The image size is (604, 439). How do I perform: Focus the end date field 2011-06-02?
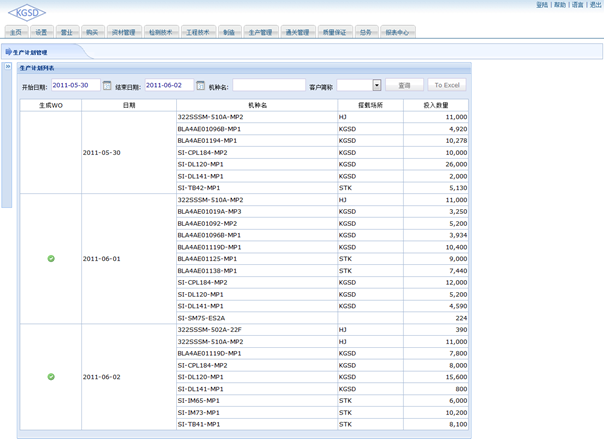click(x=169, y=85)
